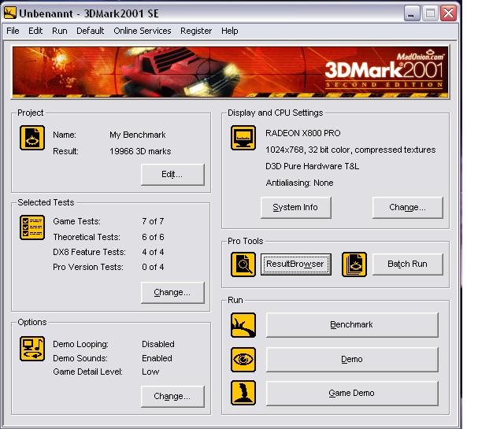Open the File menu
The height and width of the screenshot is (429, 504).
(13, 31)
